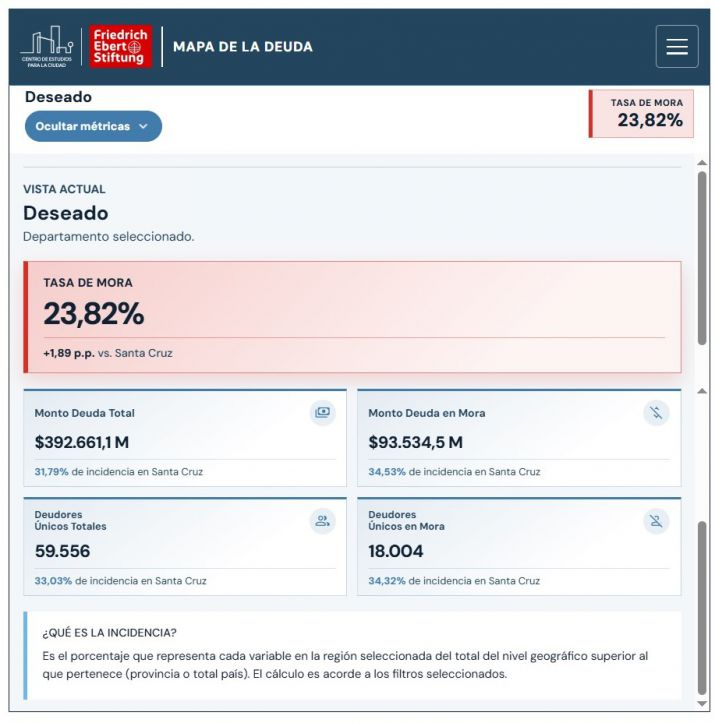
Task: Open the hamburger navigation menu
Action: click(676, 47)
